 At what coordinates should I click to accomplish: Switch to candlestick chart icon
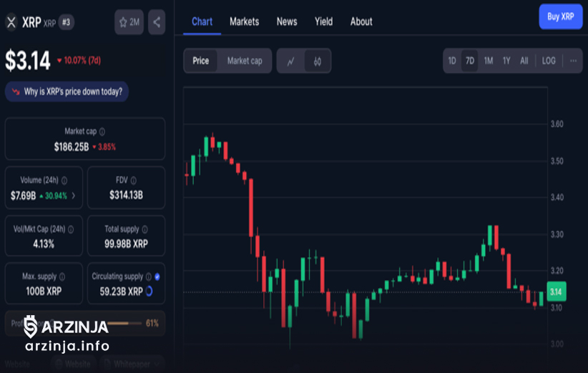[x=318, y=61]
